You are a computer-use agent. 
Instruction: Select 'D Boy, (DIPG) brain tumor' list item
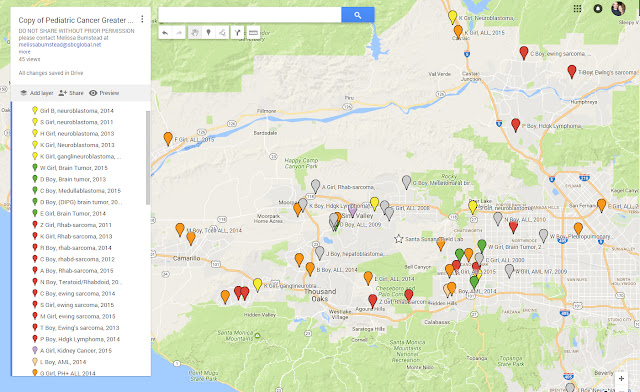pos(80,202)
